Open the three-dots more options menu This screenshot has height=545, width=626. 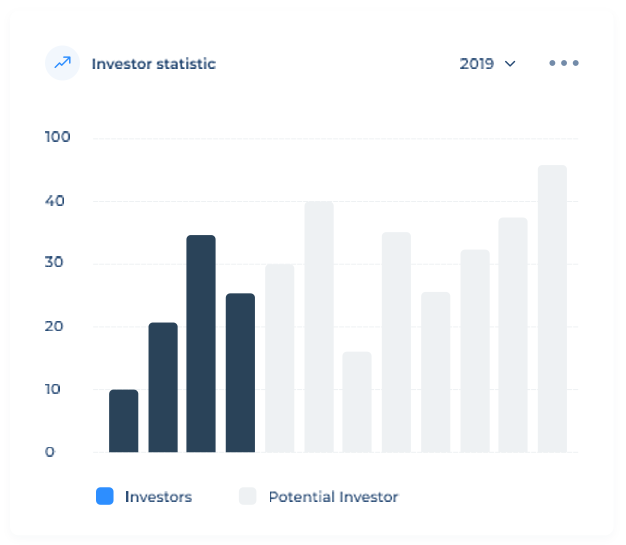(x=564, y=63)
